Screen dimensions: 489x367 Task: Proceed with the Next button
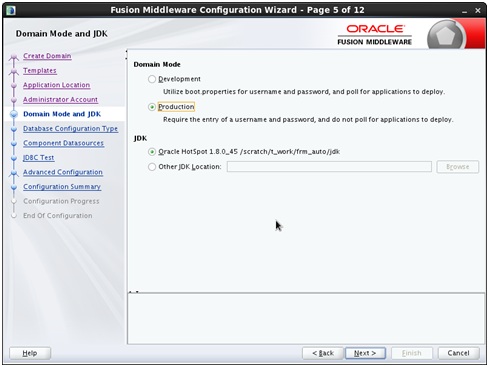click(365, 353)
